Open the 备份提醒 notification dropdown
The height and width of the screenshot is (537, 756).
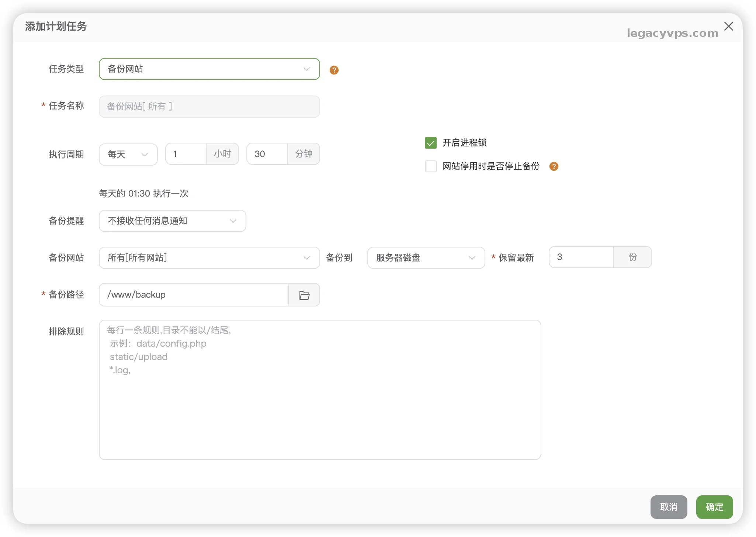pos(172,221)
